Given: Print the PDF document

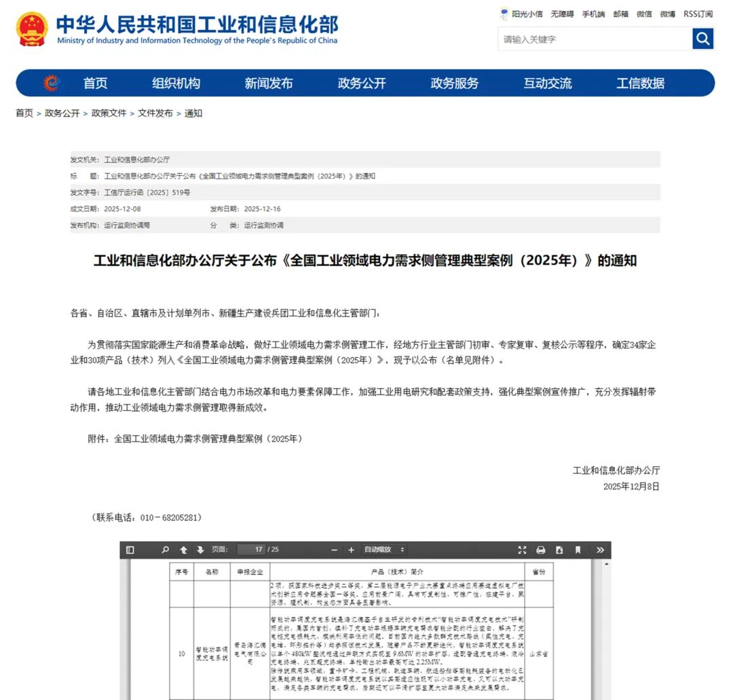Looking at the screenshot, I should pyautogui.click(x=541, y=550).
